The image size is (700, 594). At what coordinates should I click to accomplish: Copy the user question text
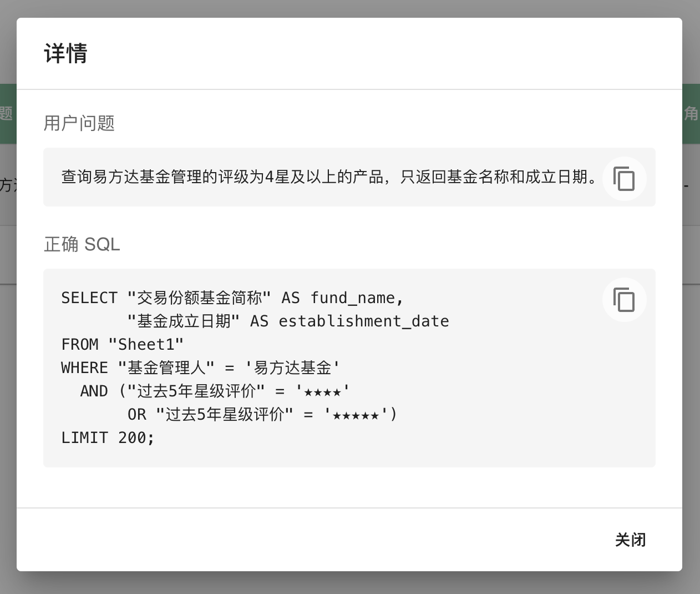[624, 179]
